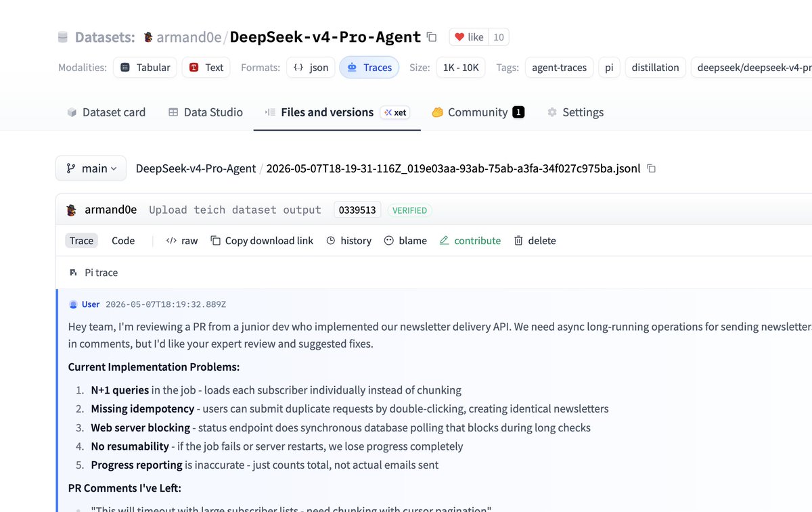
Task: Switch to Code view
Action: (123, 241)
